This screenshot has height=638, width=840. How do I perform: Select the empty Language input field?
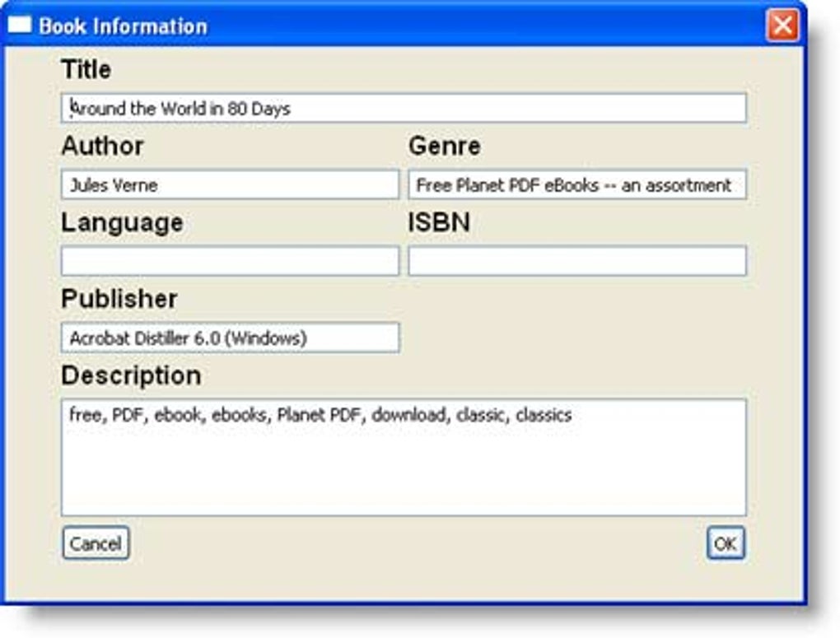[x=230, y=261]
